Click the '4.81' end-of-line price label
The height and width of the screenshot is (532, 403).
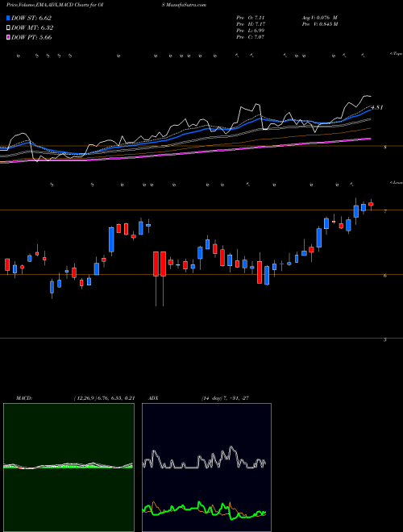point(377,107)
